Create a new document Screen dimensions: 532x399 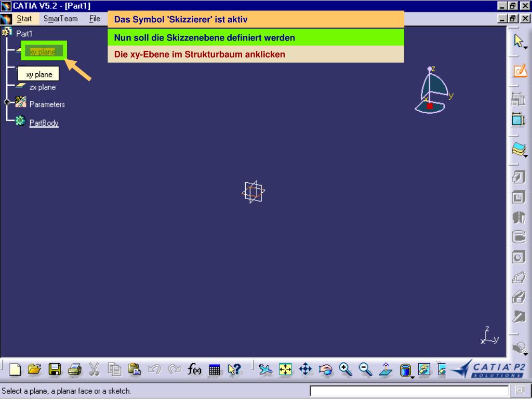tap(15, 369)
